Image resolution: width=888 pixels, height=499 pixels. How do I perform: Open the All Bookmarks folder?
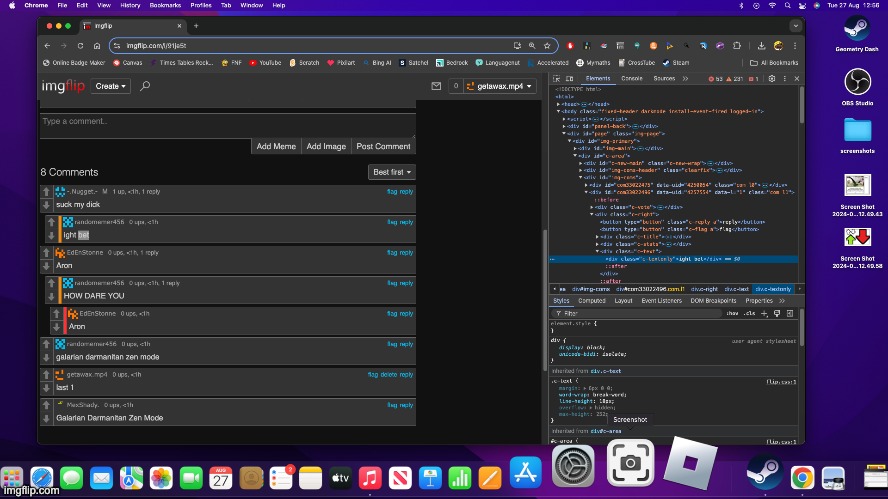(774, 63)
